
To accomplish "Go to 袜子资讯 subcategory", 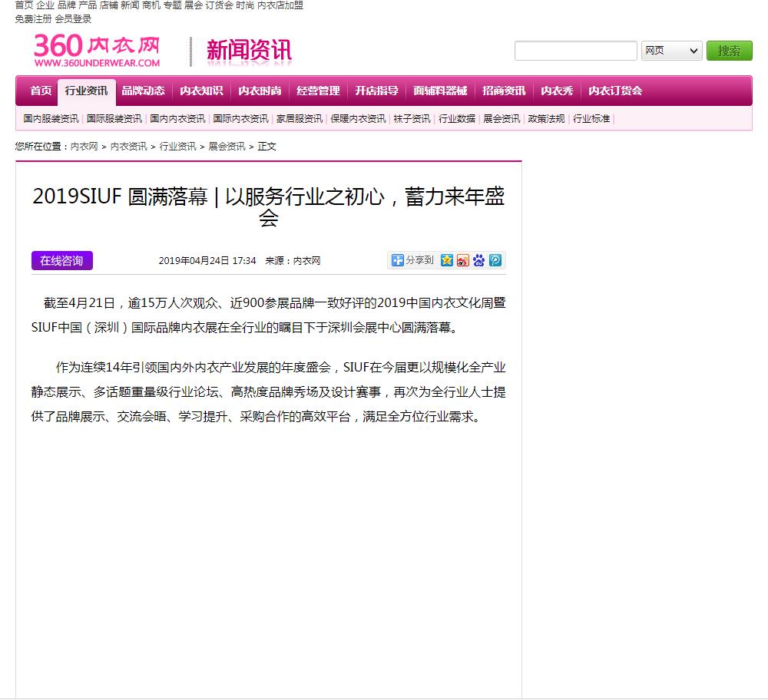I will point(412,119).
